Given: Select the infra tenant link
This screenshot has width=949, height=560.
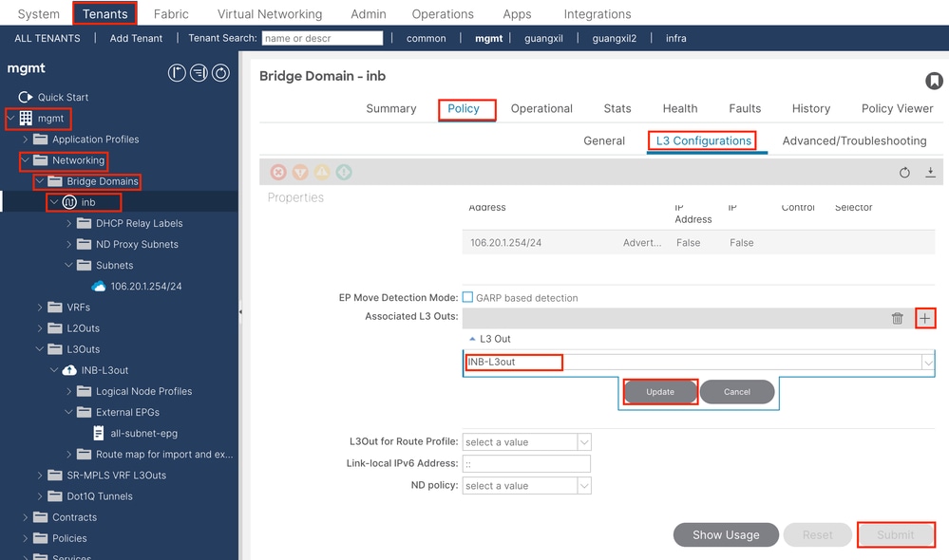Looking at the screenshot, I should tap(676, 38).
